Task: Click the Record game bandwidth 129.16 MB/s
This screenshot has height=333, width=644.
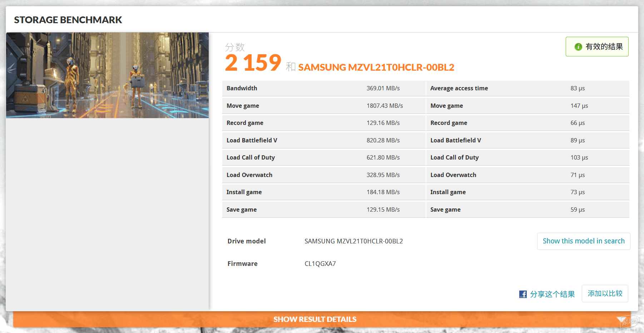Action: (383, 123)
